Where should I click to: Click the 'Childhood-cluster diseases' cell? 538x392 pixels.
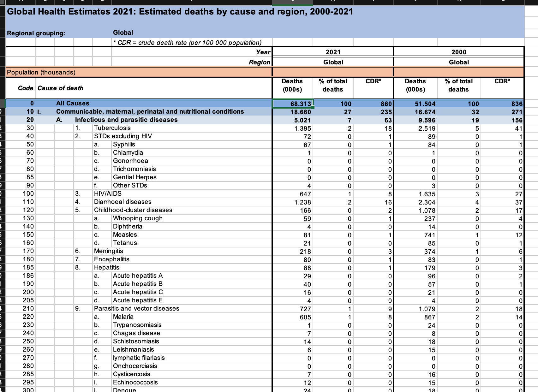pyautogui.click(x=133, y=210)
